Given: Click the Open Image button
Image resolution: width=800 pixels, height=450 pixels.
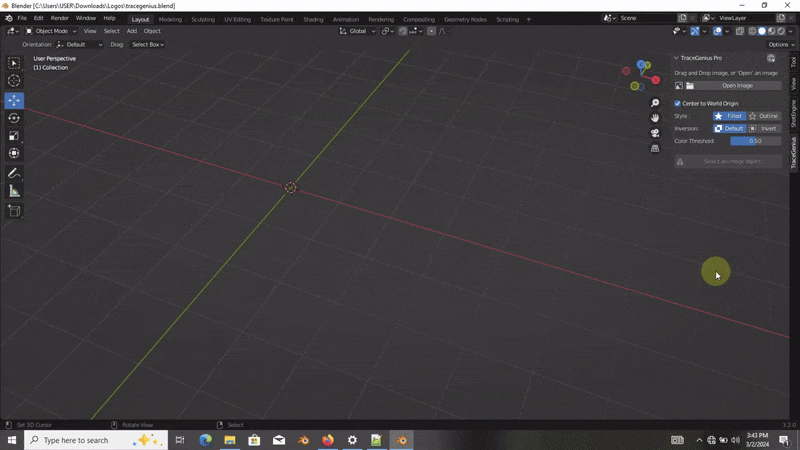Looking at the screenshot, I should [737, 86].
